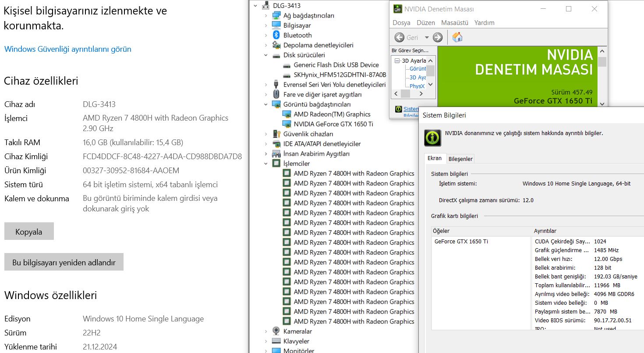Click the AMD Radeon(TM) Graphics adapter icon
This screenshot has width=644, height=353.
click(287, 114)
